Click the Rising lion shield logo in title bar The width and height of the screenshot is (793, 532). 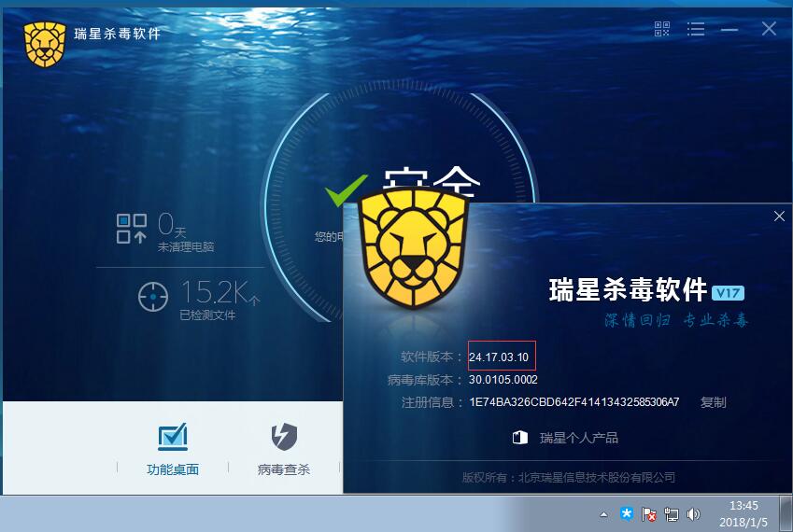coord(45,45)
